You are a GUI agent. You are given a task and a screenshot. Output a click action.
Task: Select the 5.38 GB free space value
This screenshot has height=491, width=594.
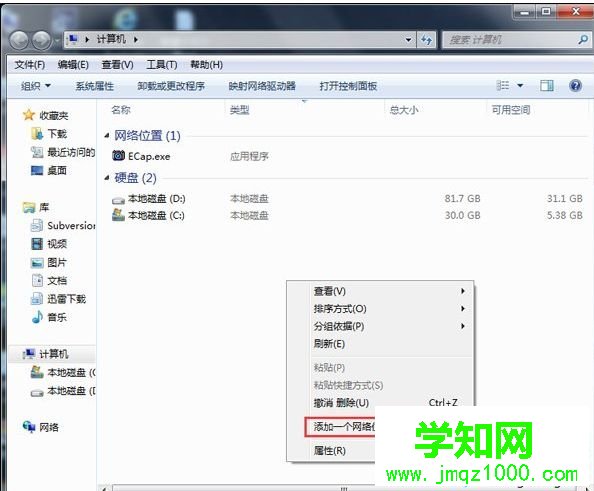[x=564, y=215]
